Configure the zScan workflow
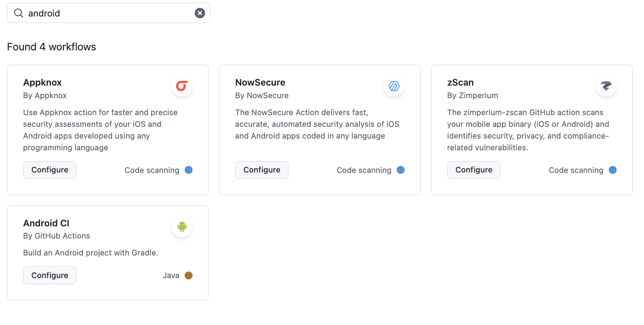This screenshot has width=644, height=325. [474, 170]
